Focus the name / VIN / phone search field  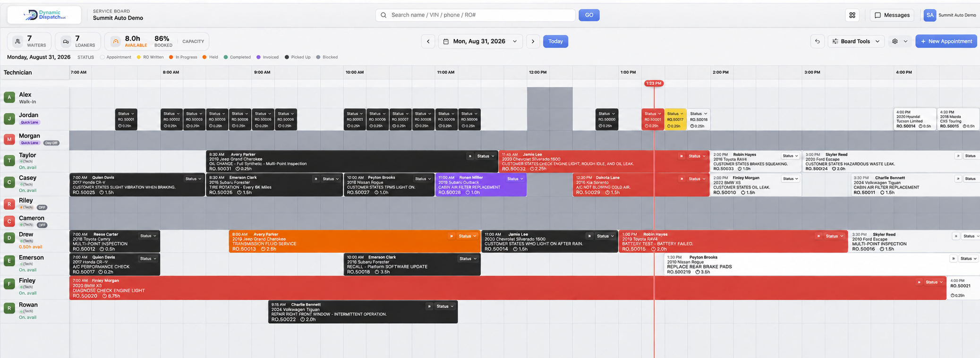476,15
